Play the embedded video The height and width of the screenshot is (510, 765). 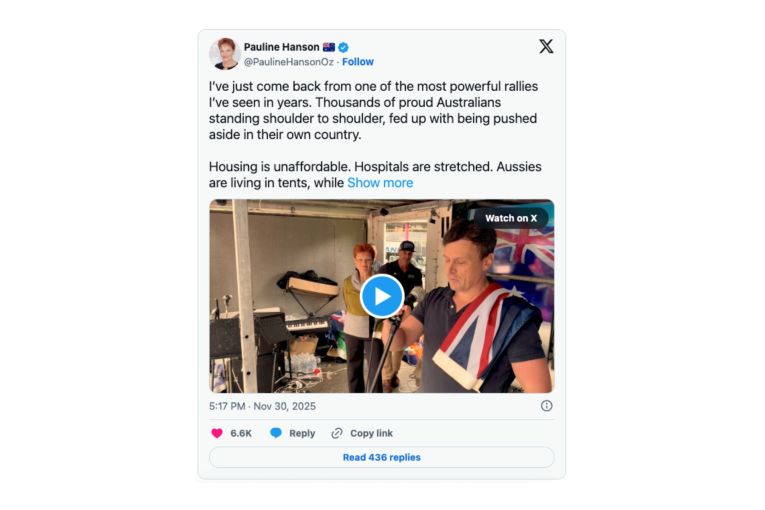(382, 296)
